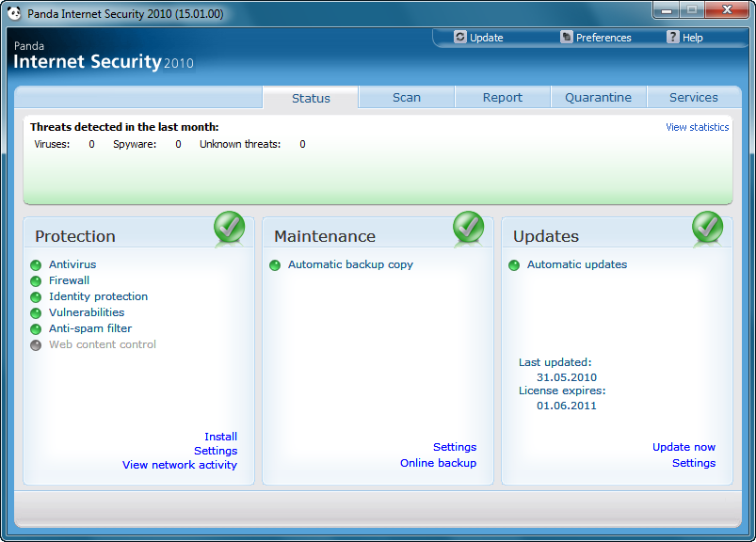Go to the Services tab
756x542 pixels.
[x=693, y=98]
